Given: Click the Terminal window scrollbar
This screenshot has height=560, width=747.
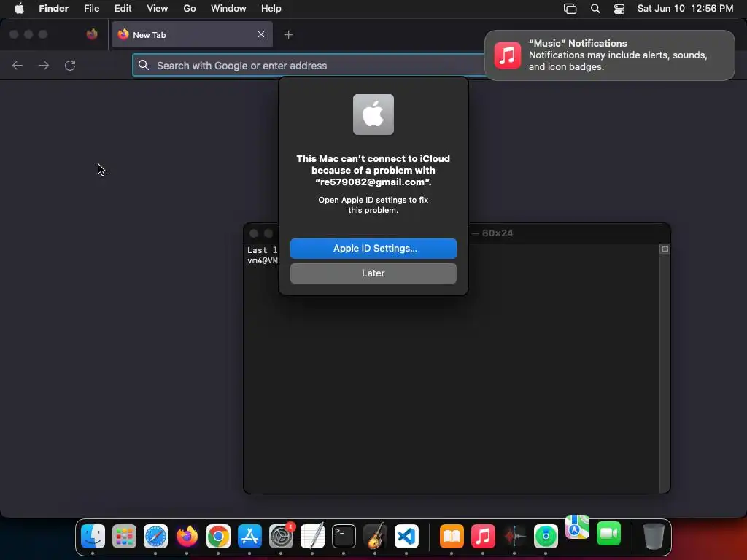Looking at the screenshot, I should point(665,374).
